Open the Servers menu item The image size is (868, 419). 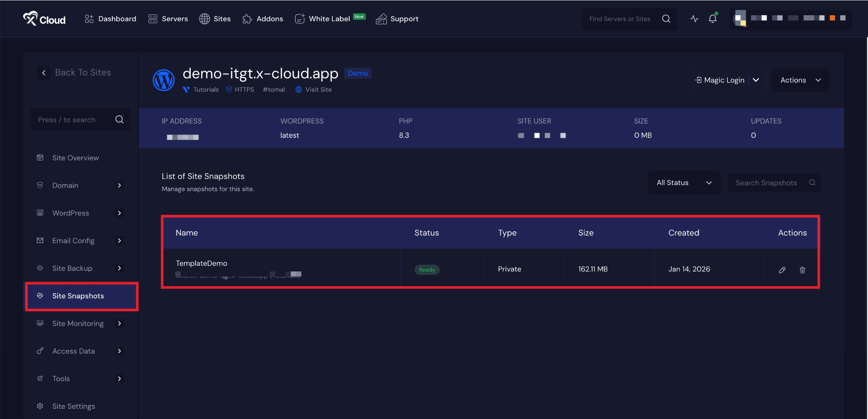click(168, 19)
